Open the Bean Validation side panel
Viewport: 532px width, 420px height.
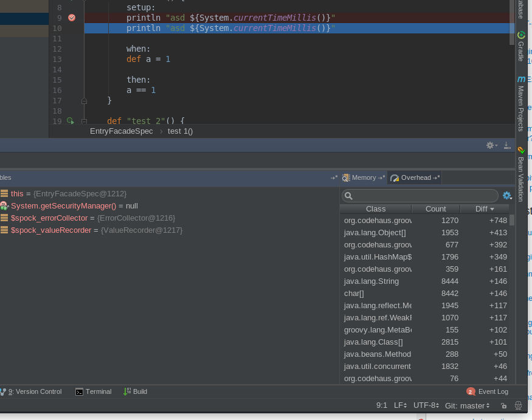click(x=521, y=174)
